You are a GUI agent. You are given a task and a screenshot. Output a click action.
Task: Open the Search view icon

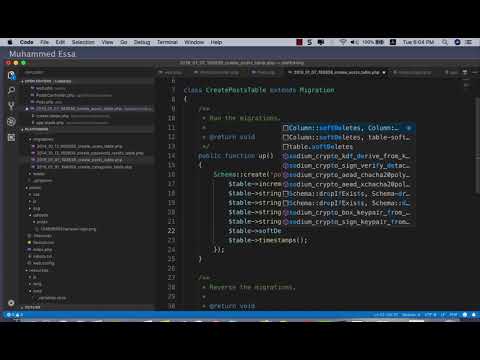[x=11, y=91]
